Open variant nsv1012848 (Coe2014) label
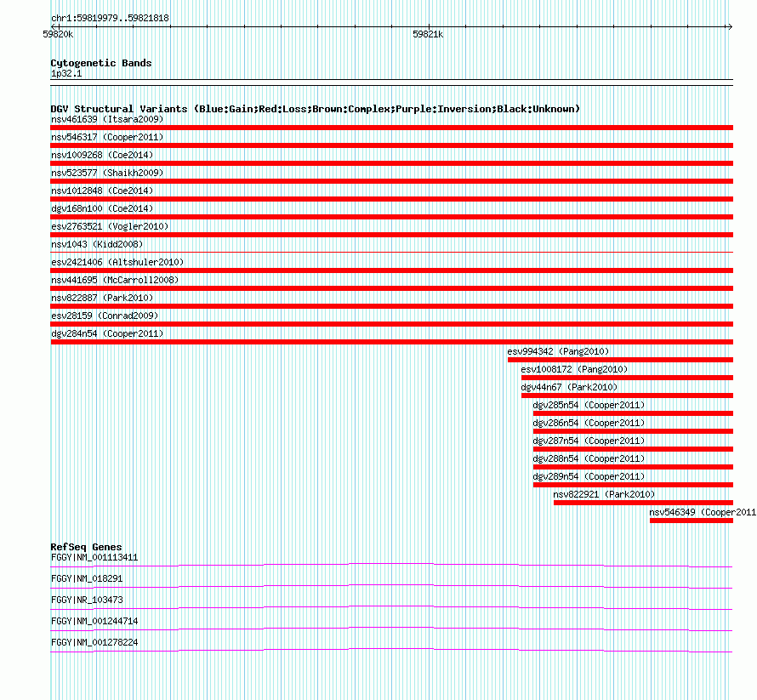This screenshot has width=757, height=700. point(102,191)
